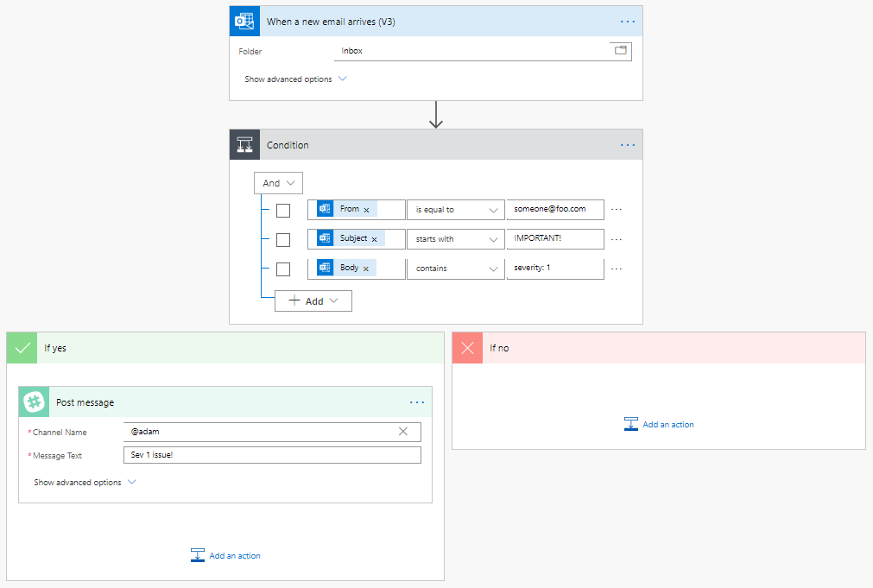873x588 pixels.
Task: Click the Condition control icon
Action: [244, 145]
